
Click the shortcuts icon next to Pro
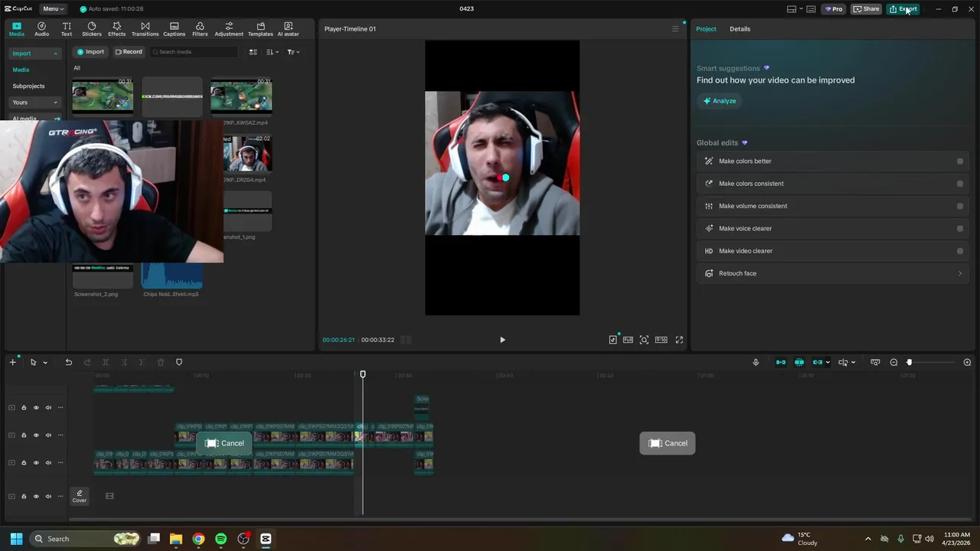811,9
